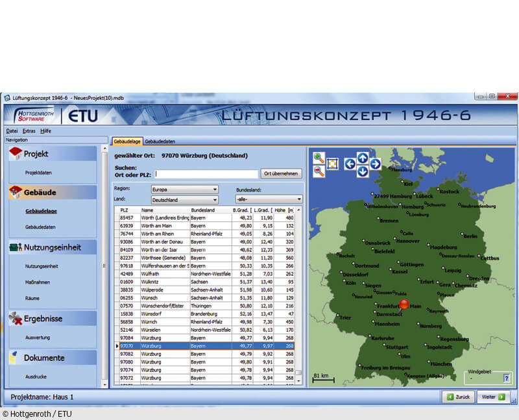Click the Nutzungseinheit icon

(x=16, y=247)
